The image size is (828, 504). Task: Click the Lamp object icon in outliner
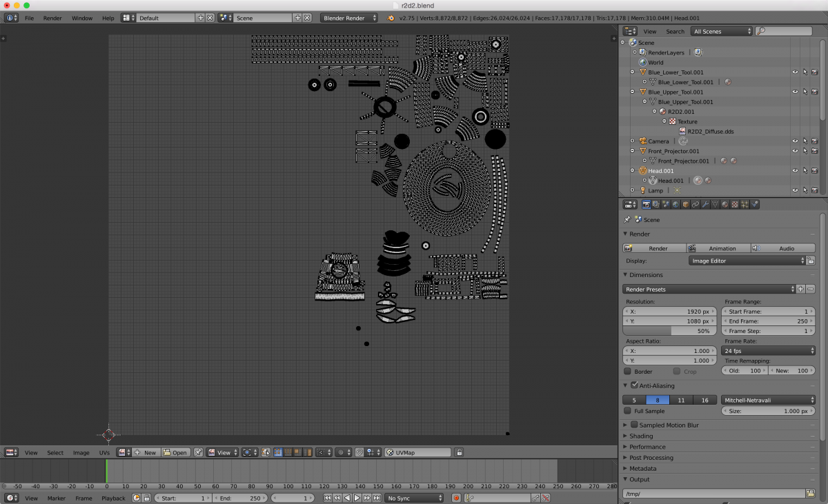(643, 190)
